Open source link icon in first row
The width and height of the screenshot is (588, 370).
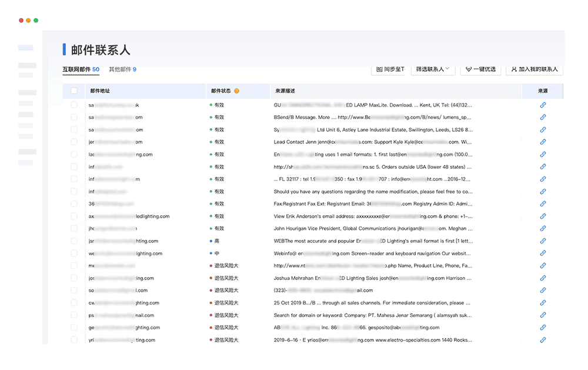pos(543,105)
